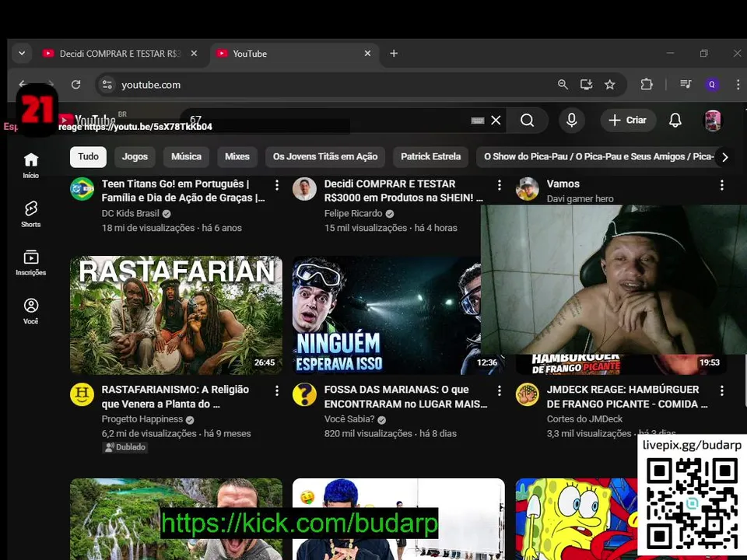Click the install app icon in address bar
This screenshot has height=560, width=747.
pos(586,85)
